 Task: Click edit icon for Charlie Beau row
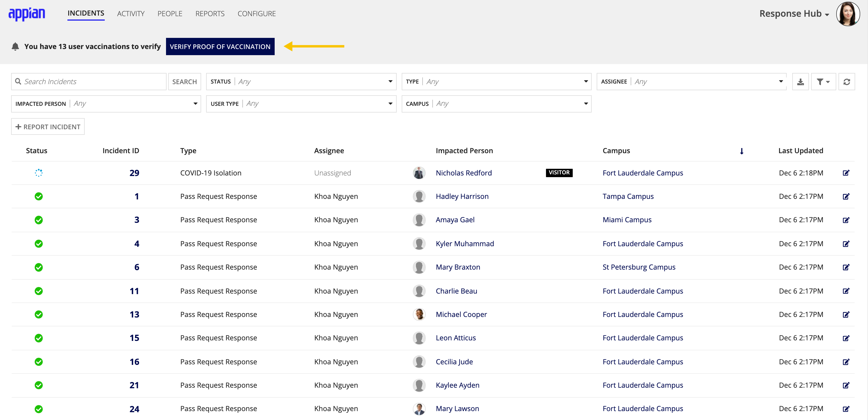[x=846, y=291]
